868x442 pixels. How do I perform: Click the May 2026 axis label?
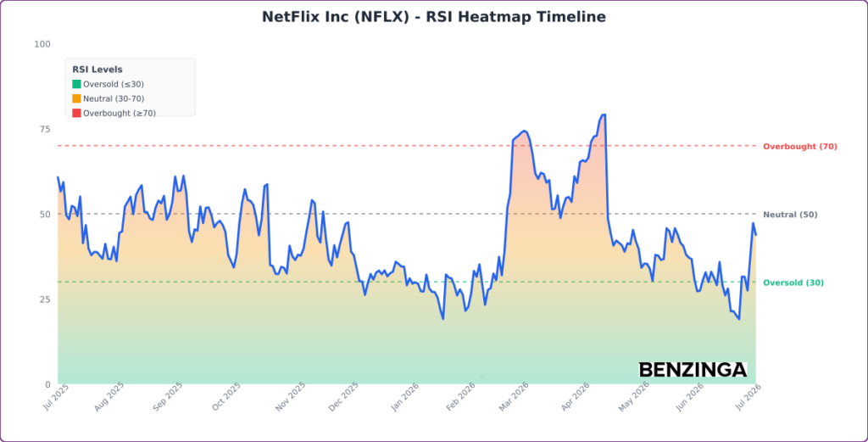(x=634, y=396)
